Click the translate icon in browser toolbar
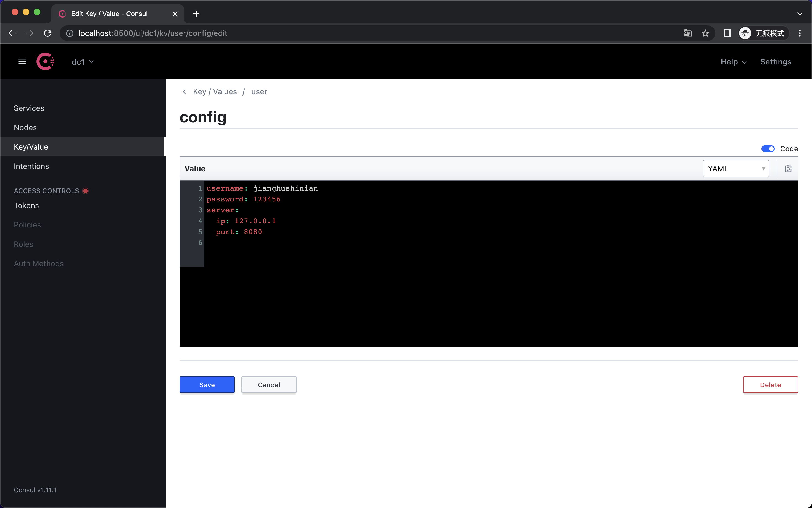 [687, 33]
